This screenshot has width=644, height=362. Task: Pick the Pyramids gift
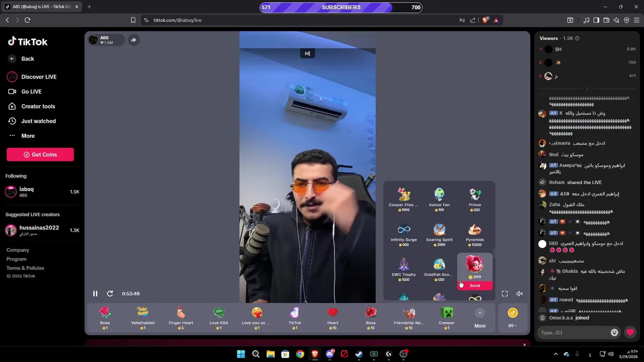point(475,235)
